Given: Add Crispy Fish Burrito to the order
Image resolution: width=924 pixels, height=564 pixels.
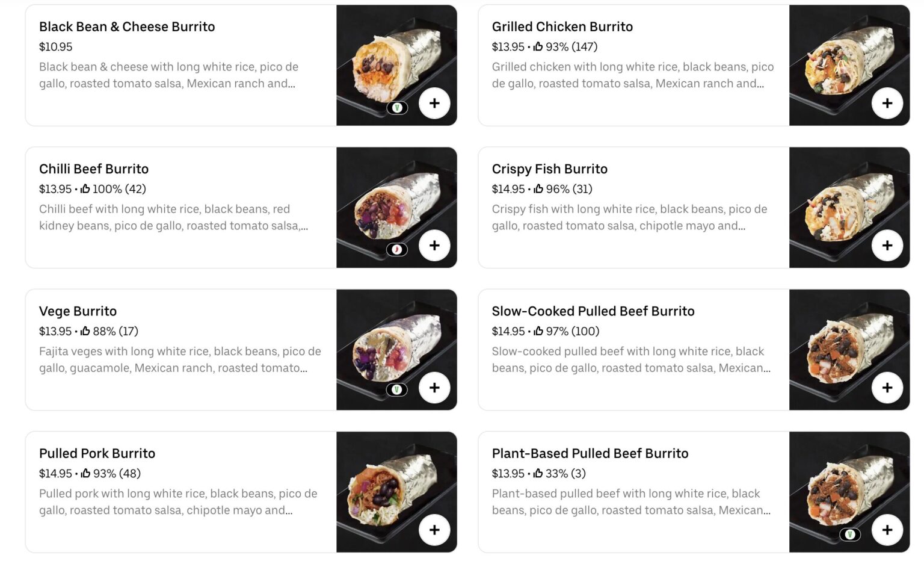Looking at the screenshot, I should [888, 245].
